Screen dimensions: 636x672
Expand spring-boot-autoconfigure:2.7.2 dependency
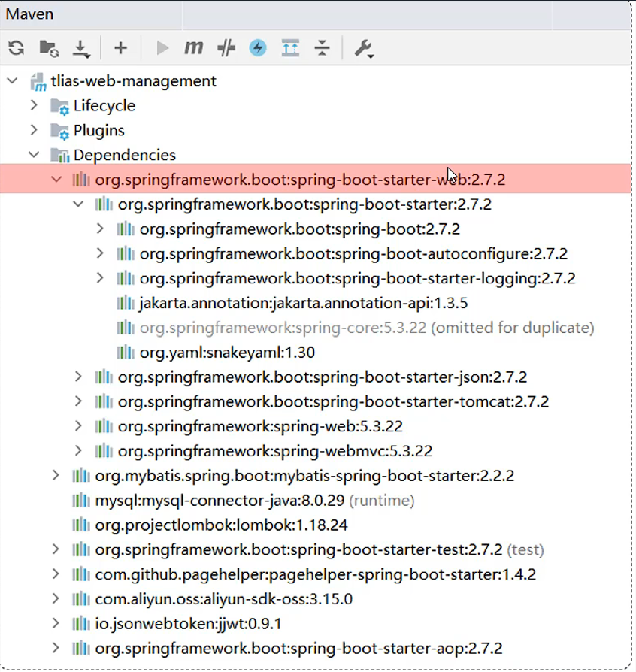point(100,253)
